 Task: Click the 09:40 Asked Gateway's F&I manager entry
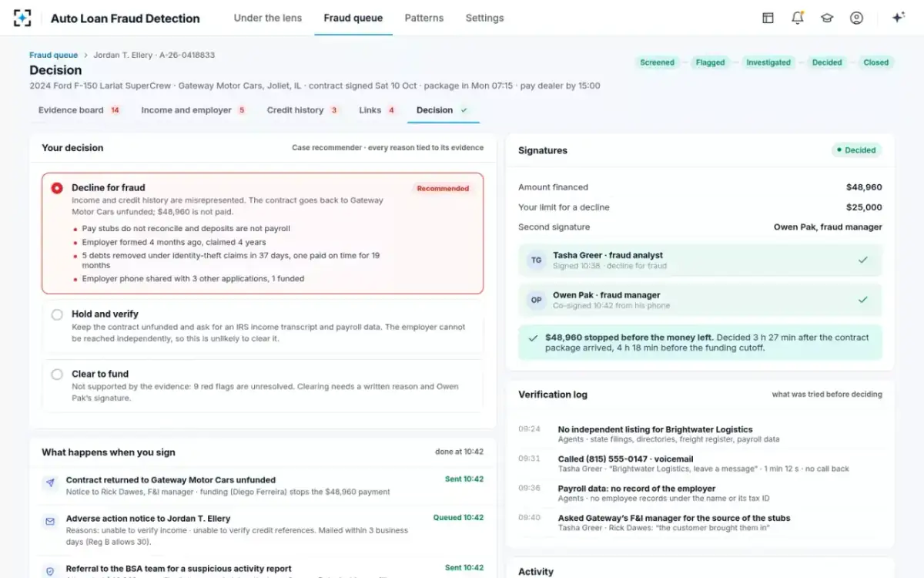coord(700,523)
